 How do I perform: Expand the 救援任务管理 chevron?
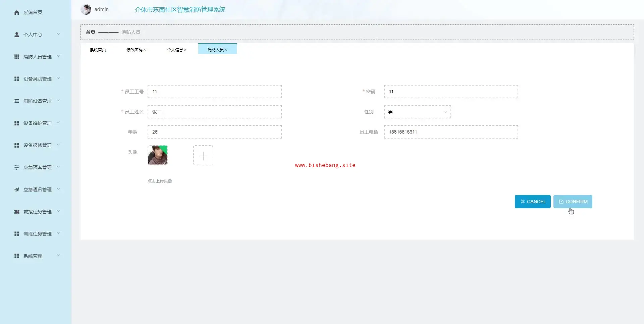(58, 211)
